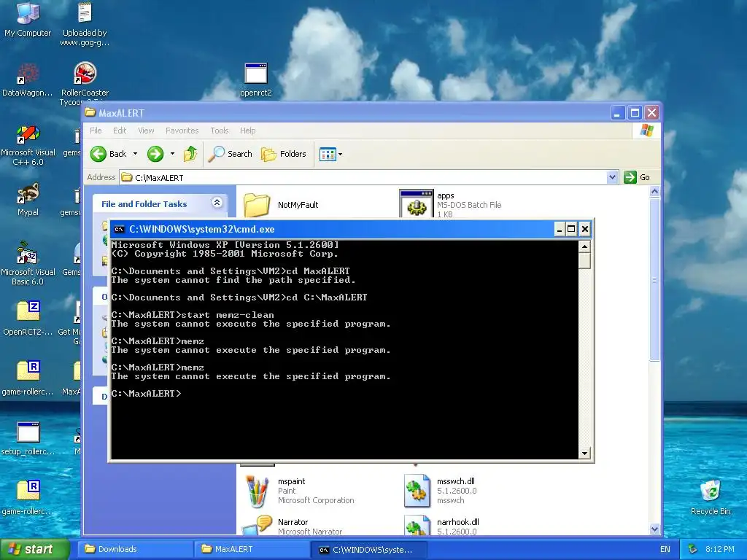Screen dimensions: 747x560
Task: Select the msswch.dll file
Action: (441, 491)
